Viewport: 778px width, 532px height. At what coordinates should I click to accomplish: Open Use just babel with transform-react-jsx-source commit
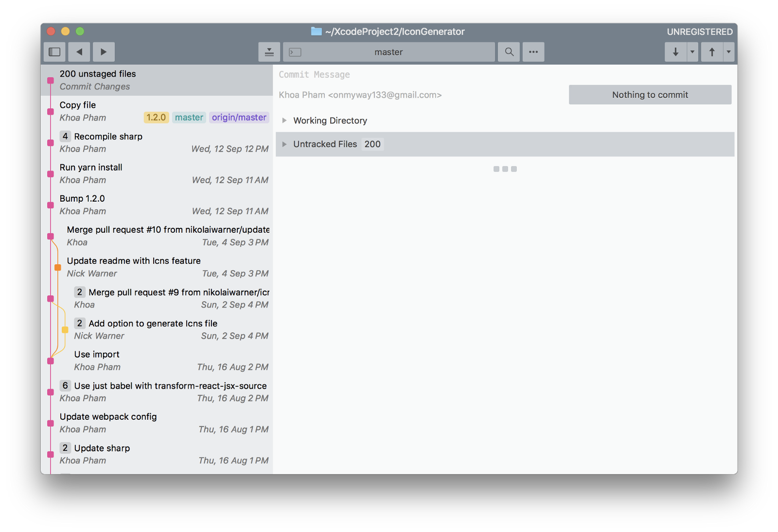click(157, 392)
